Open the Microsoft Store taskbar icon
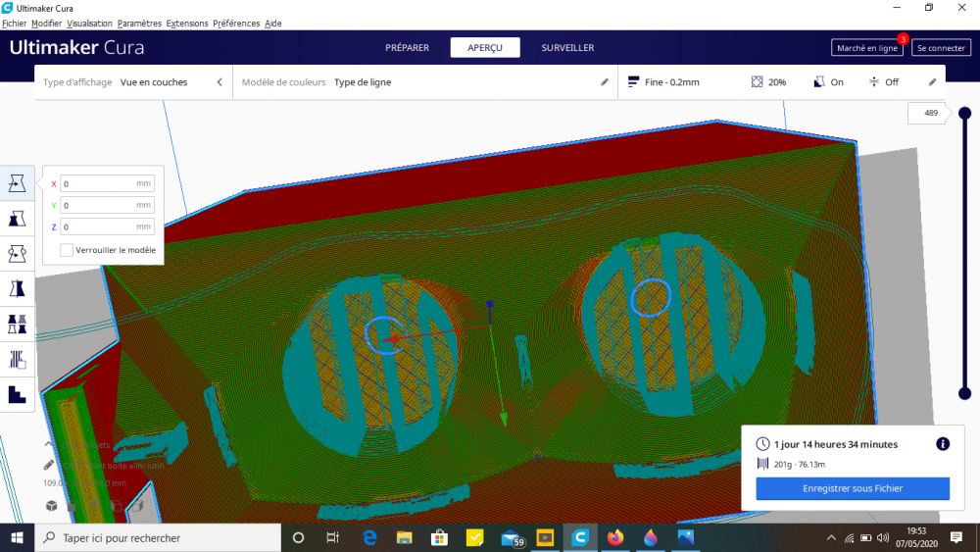 (x=439, y=537)
